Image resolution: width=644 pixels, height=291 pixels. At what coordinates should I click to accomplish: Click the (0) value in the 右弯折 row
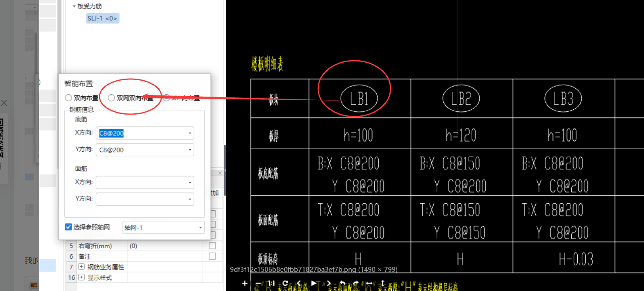click(134, 246)
